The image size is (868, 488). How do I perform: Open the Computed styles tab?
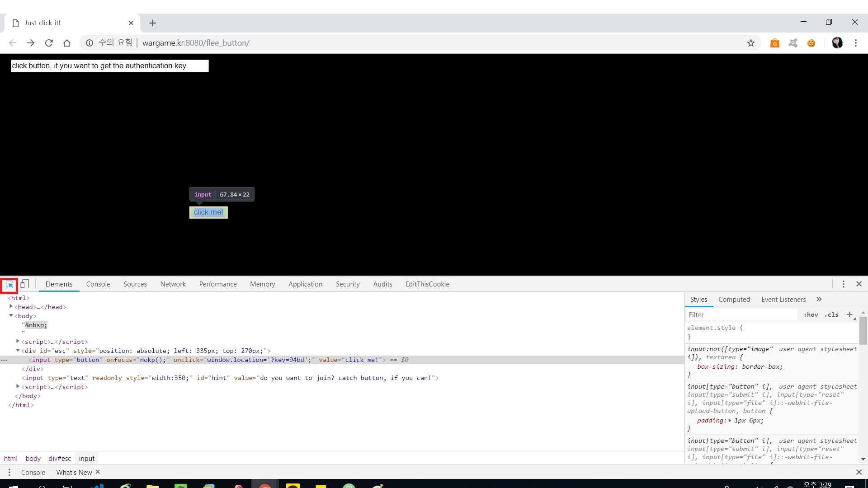[734, 300]
